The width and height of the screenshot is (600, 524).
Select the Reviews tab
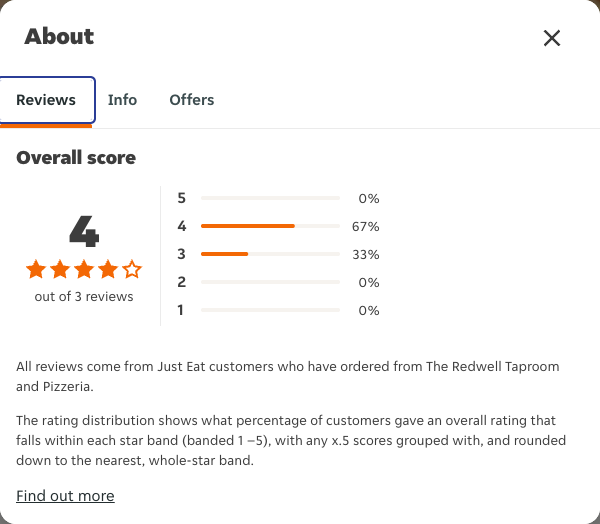46,100
